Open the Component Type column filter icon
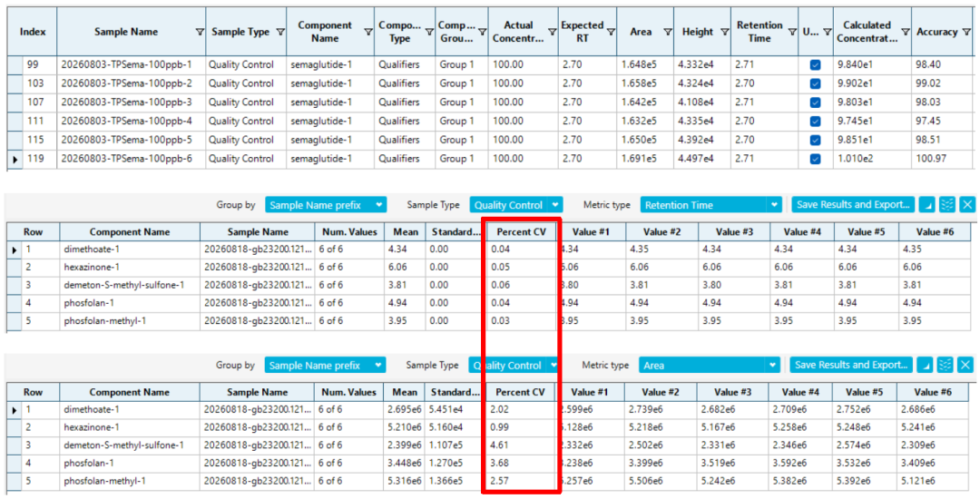 [x=429, y=32]
